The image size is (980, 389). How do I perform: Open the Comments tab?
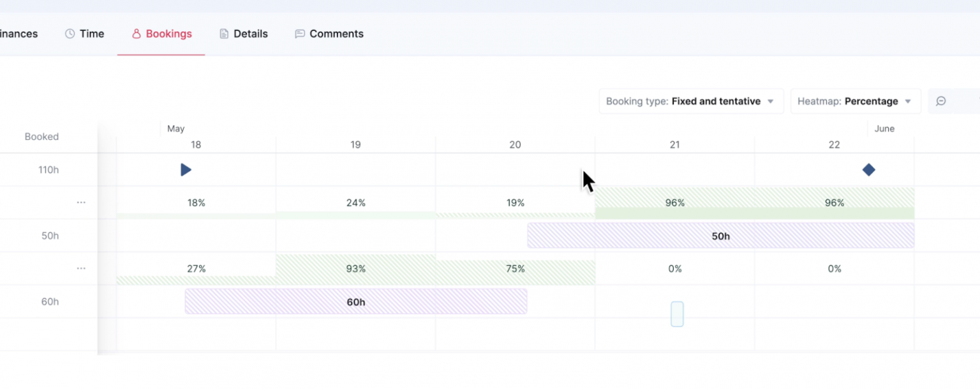tap(329, 33)
